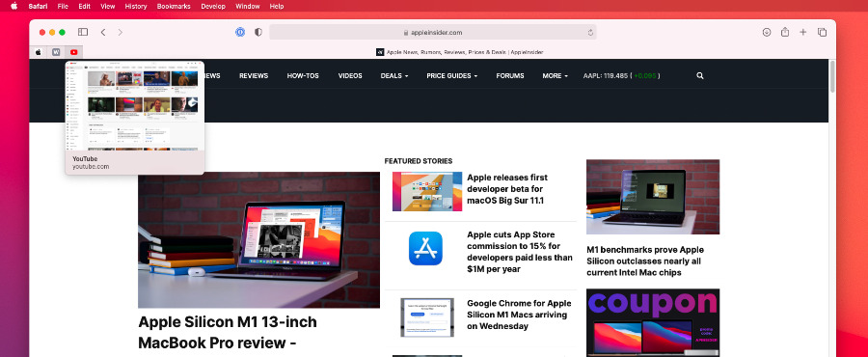
Task: Open the macOS Big Sur 11.1 beta story
Action: point(507,189)
